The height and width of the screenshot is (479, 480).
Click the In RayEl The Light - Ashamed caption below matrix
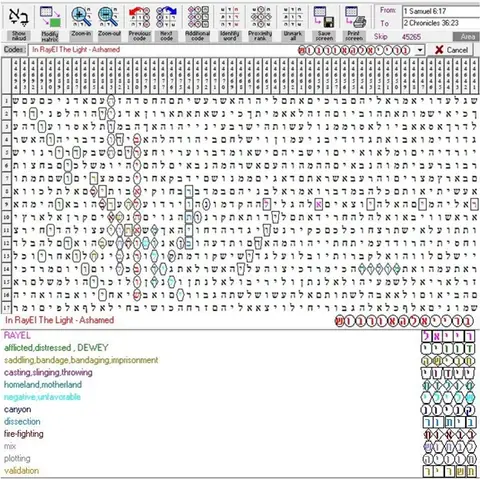pyautogui.click(x=60, y=320)
